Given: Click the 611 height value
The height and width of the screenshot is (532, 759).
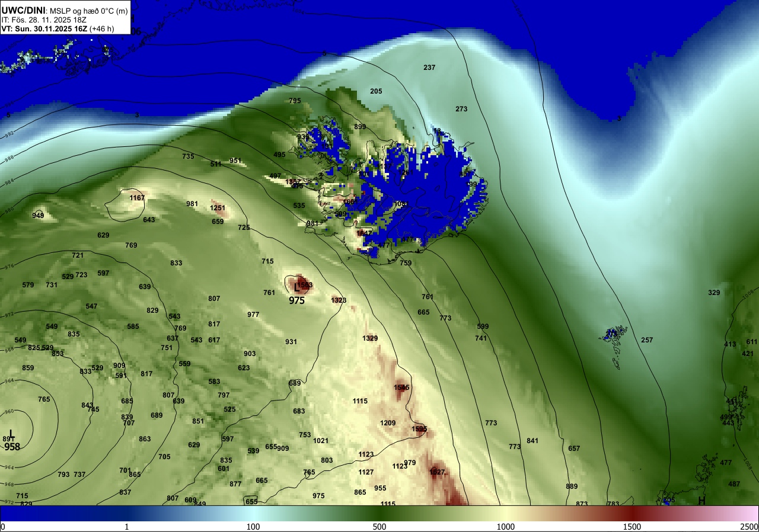Looking at the screenshot, I should [x=752, y=342].
